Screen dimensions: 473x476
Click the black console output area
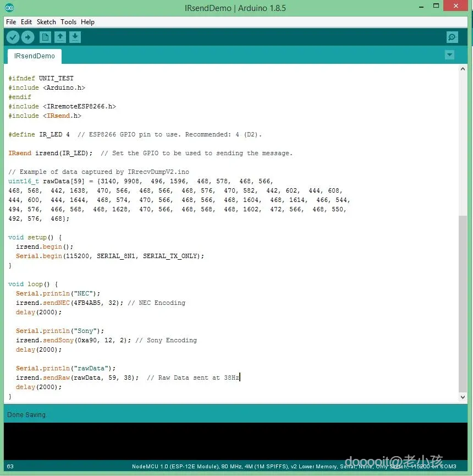click(235, 441)
